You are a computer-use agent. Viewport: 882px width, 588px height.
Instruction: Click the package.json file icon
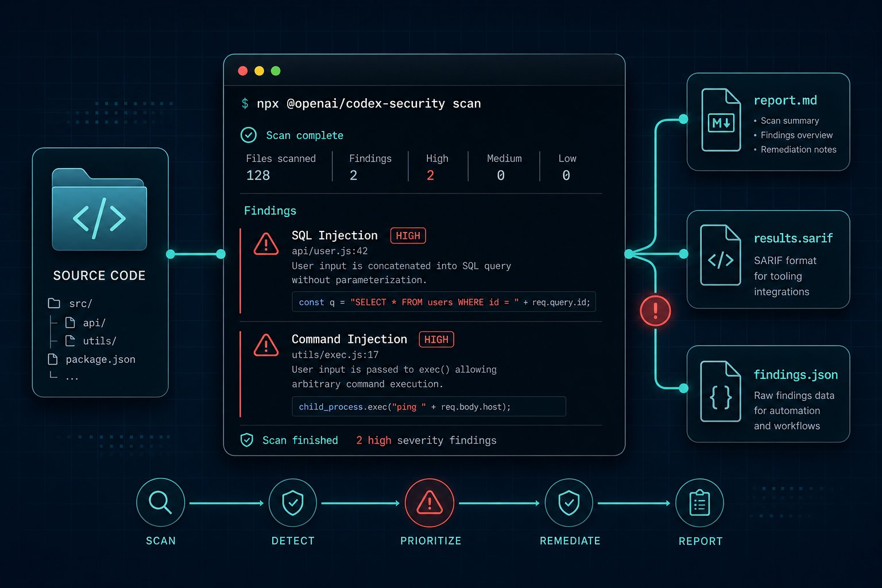point(53,359)
